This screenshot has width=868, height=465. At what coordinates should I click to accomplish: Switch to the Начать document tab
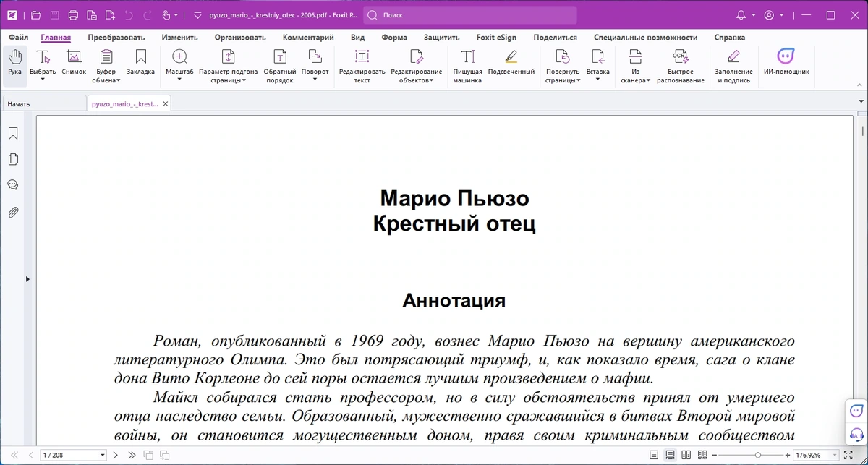coord(43,104)
